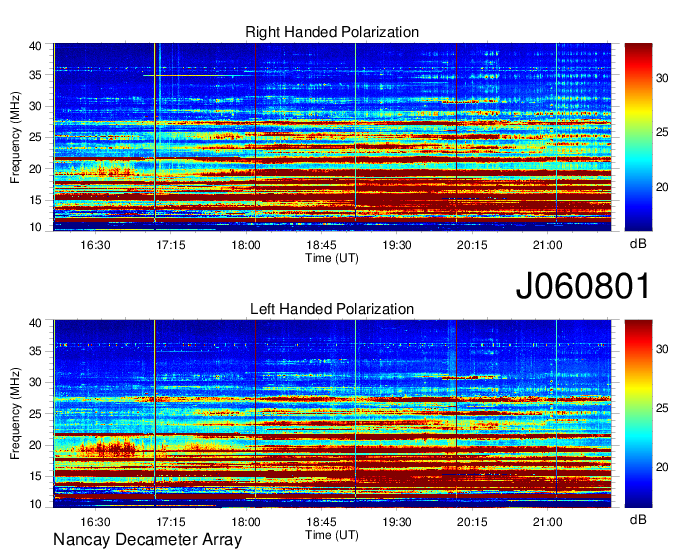
Task: Click the "Left Handed Polarization" plot title
Action: point(332,309)
